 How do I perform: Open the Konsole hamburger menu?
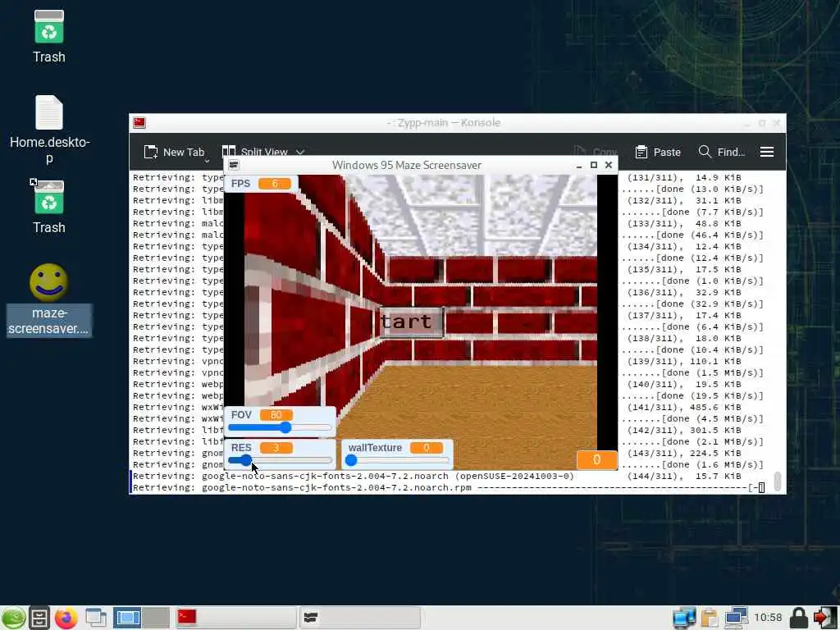pyautogui.click(x=767, y=152)
